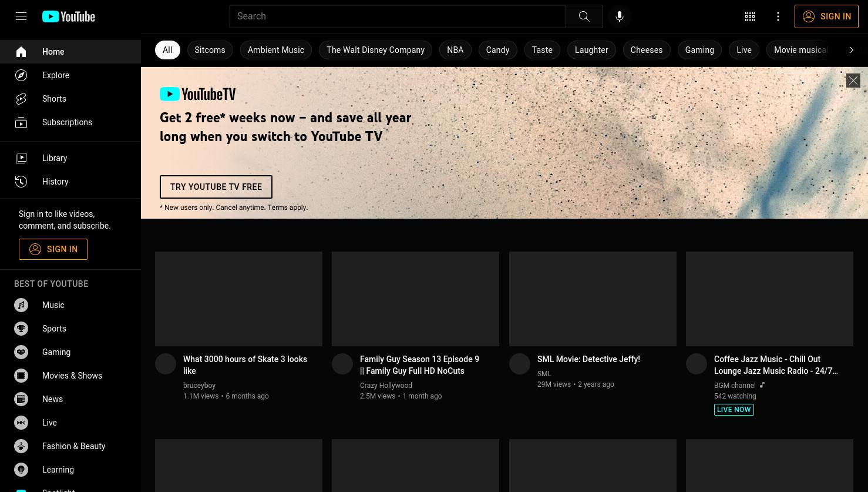Click the Learning lightbulb icon
Viewport: 868px width, 492px height.
coord(21,470)
